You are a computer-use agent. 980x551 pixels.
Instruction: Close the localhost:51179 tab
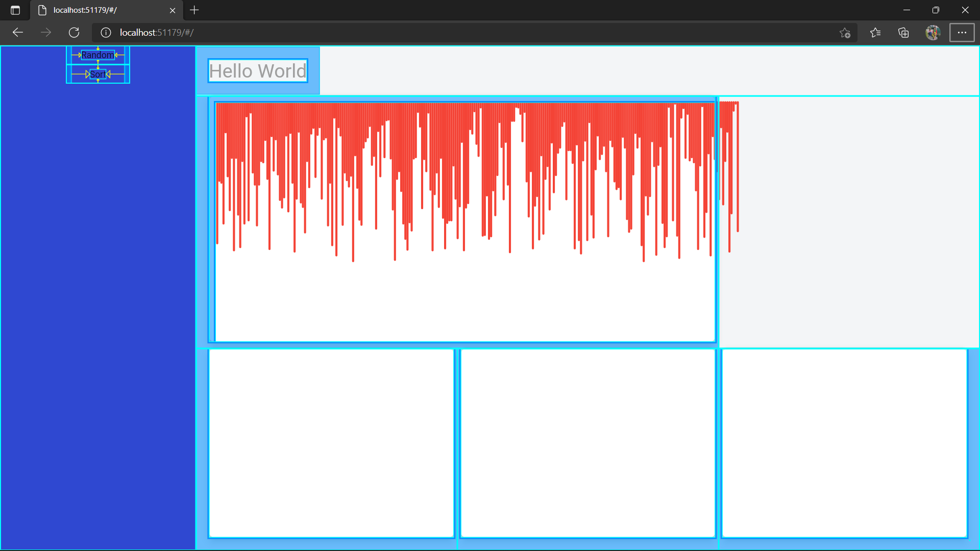tap(173, 10)
